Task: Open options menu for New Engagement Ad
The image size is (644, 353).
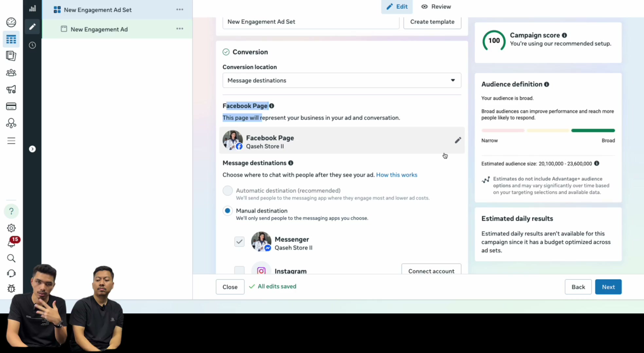Action: pyautogui.click(x=180, y=29)
